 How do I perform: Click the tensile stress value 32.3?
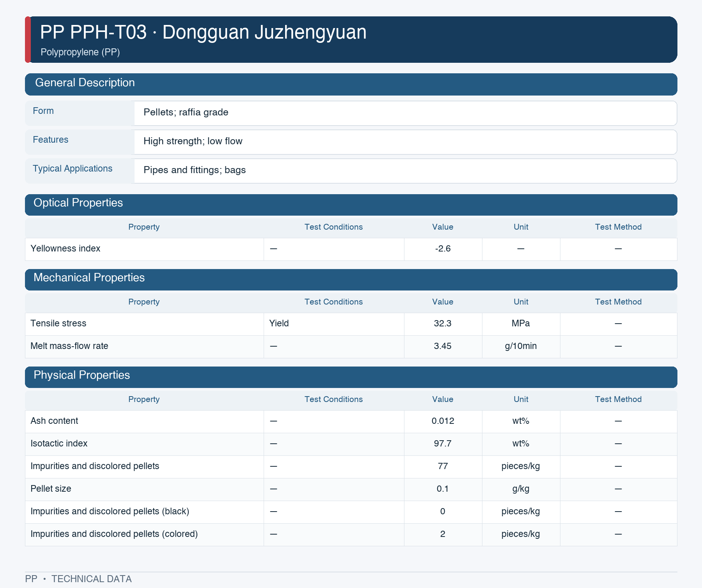pyautogui.click(x=443, y=324)
